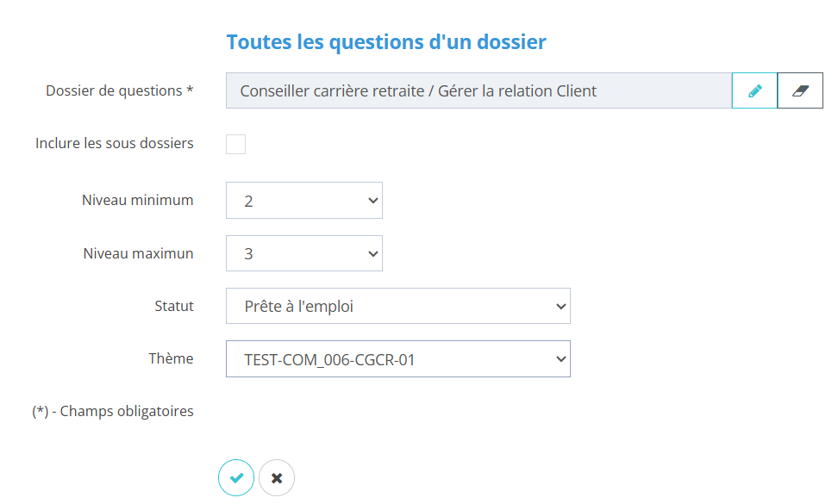Click the 'Niveau maximun' label
838x504 pixels.
click(139, 253)
